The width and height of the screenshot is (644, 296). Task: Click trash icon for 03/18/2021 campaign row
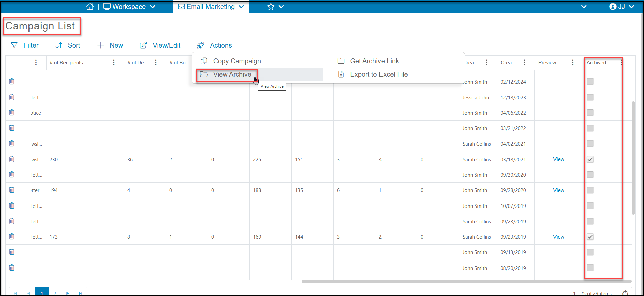(12, 159)
